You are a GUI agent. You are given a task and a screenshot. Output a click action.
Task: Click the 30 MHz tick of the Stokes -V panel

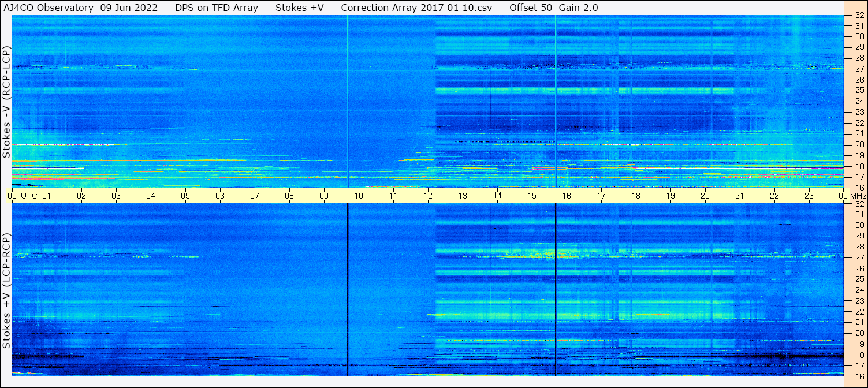[x=859, y=36]
